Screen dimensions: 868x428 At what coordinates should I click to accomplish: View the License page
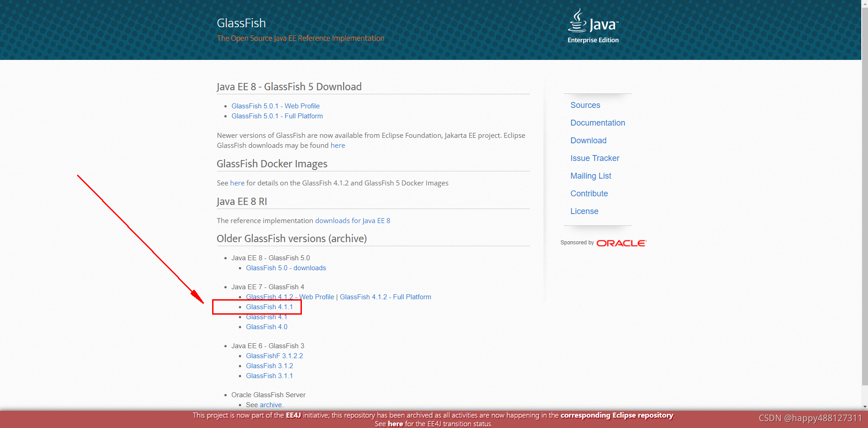584,211
